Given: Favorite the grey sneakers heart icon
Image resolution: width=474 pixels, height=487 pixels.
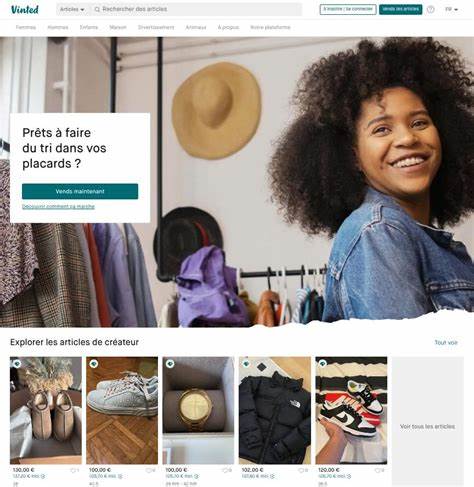Looking at the screenshot, I should [x=149, y=470].
